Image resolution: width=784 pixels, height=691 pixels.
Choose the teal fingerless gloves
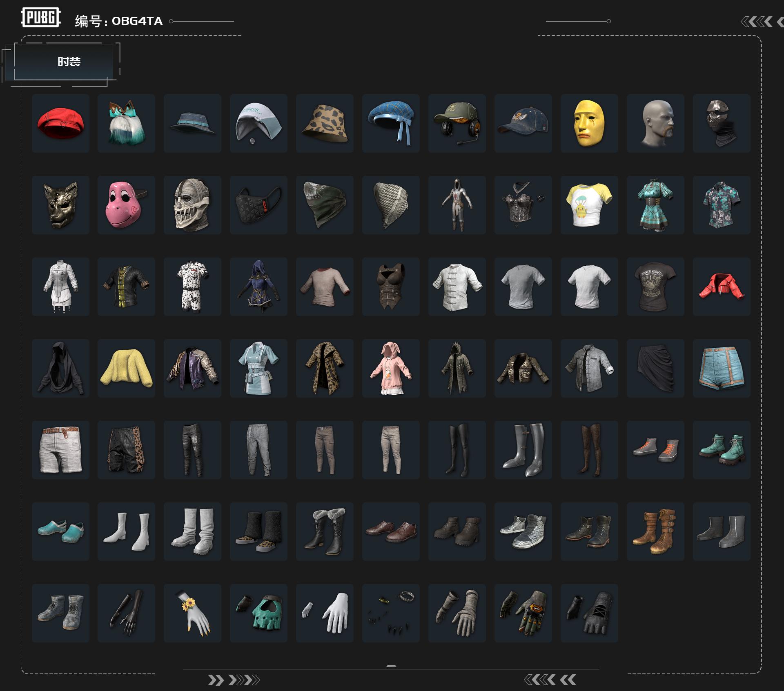click(258, 613)
